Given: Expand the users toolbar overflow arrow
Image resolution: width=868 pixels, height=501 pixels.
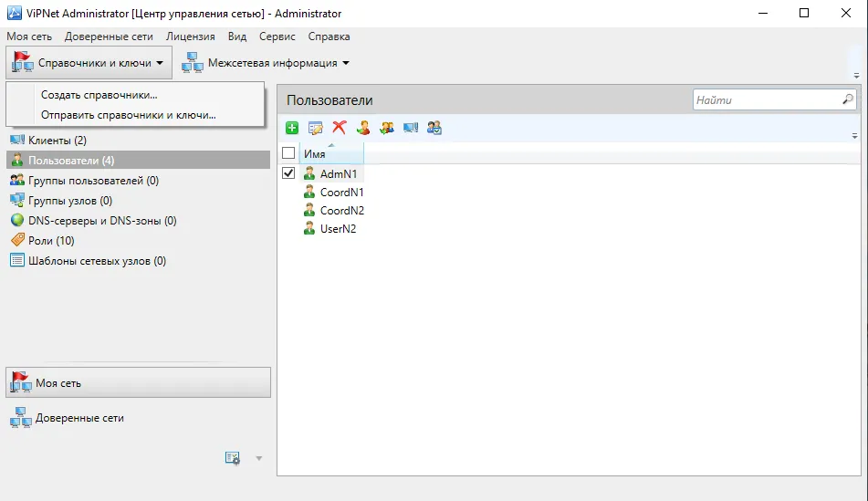Looking at the screenshot, I should click(854, 136).
